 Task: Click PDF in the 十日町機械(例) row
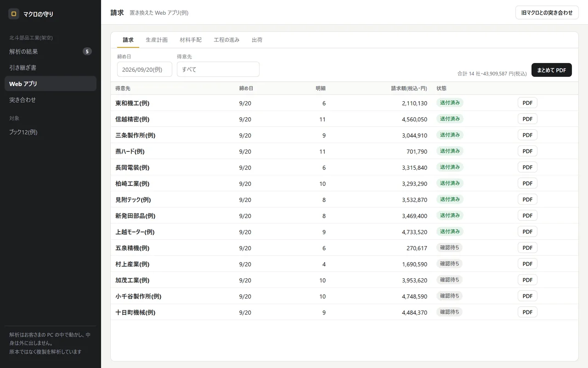click(x=527, y=312)
